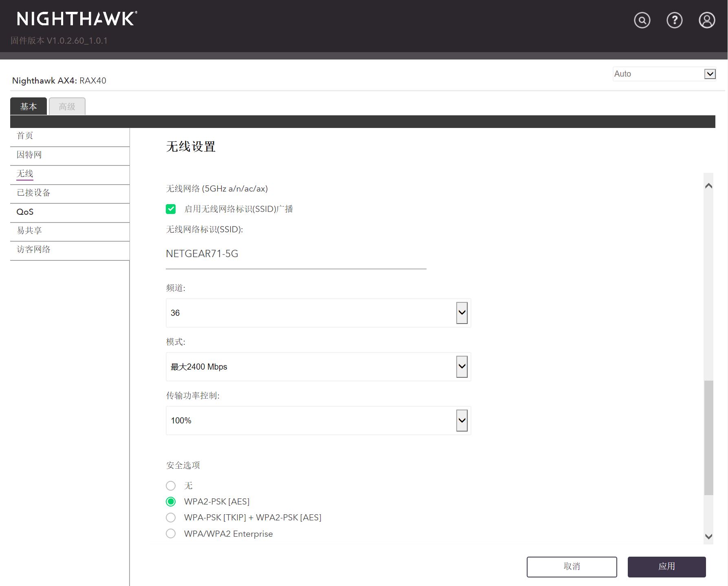Click the help question mark icon
This screenshot has width=728, height=586.
coord(674,20)
